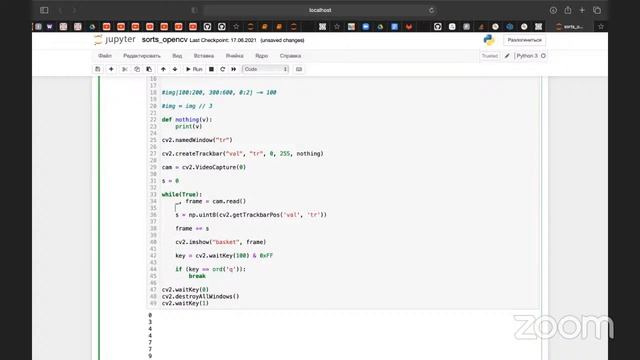Click code line cv2.imshow("basket", frame)
Screen dimensions: 640x360
pos(221,242)
